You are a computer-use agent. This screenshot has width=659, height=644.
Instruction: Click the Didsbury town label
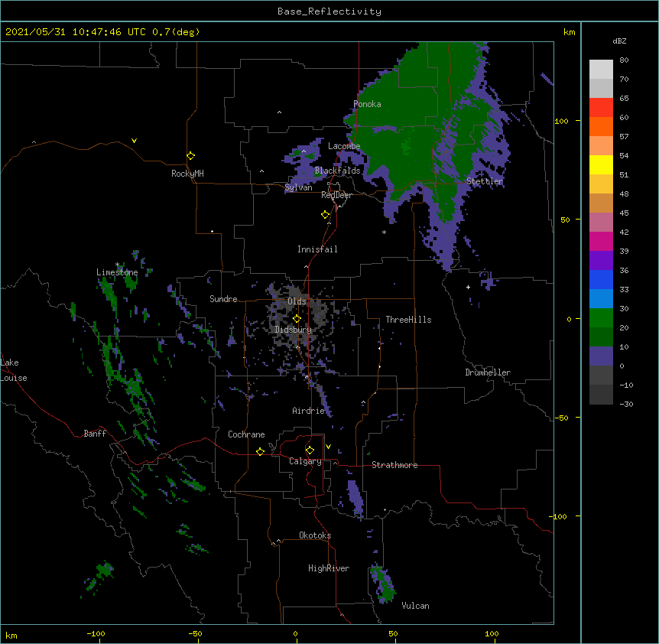click(294, 330)
